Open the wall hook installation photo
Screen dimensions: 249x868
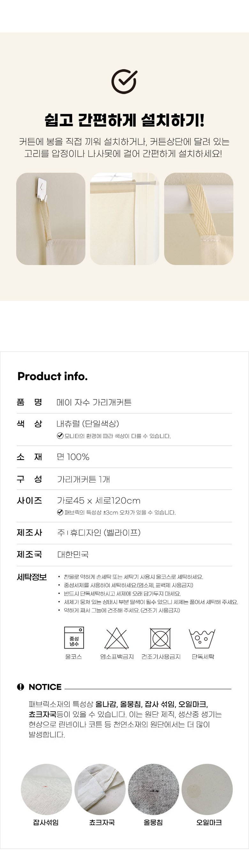click(x=51, y=219)
